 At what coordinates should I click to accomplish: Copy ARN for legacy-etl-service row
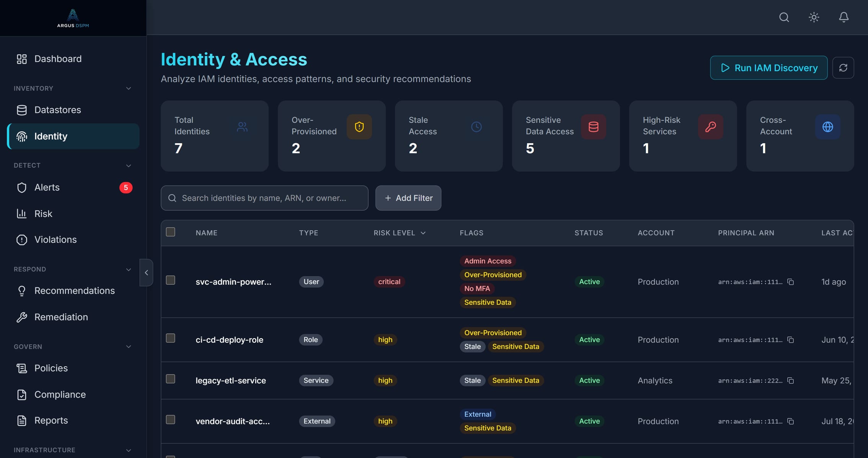(790, 381)
